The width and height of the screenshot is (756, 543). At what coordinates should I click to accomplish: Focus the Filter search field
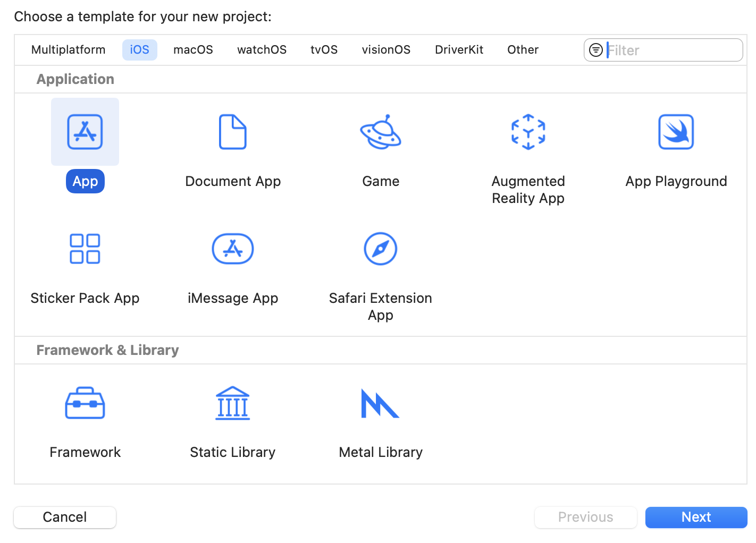[x=663, y=50]
